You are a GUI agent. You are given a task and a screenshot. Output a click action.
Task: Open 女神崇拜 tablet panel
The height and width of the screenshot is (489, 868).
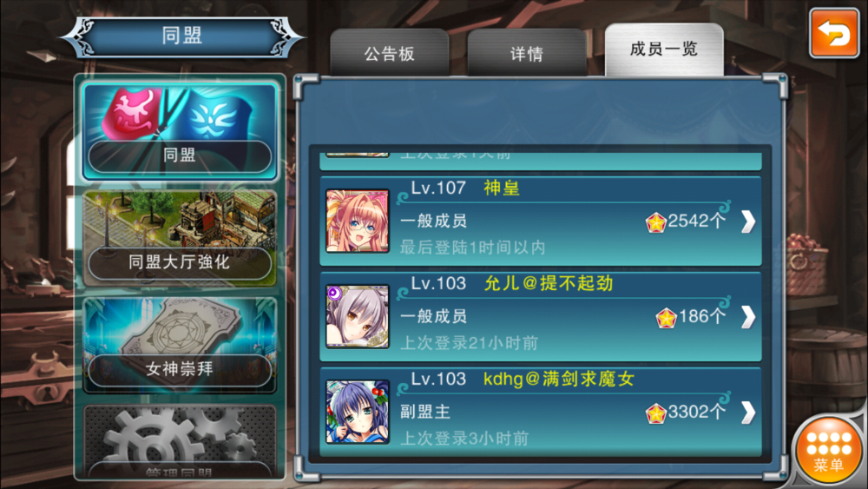point(180,345)
